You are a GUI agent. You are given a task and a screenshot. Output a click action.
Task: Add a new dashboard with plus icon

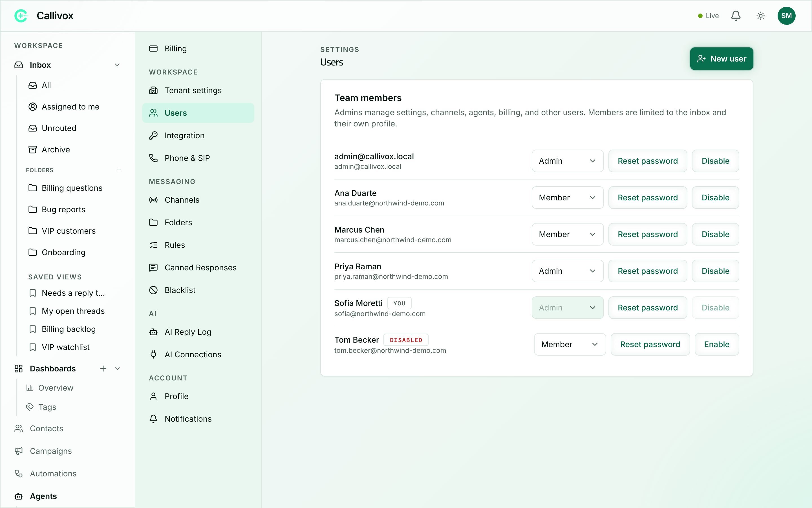[103, 369]
